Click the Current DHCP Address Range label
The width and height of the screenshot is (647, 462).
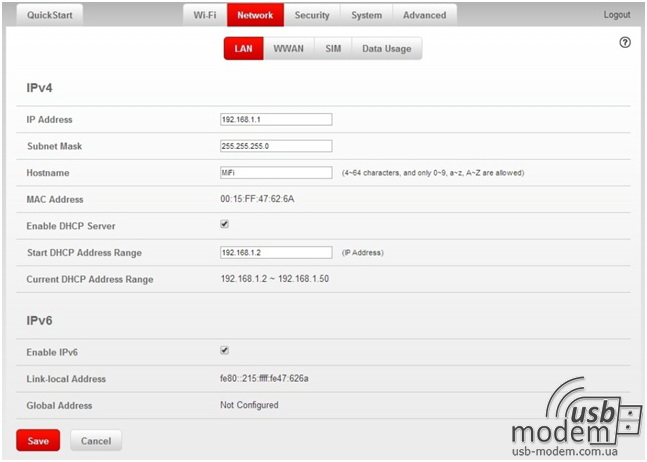[x=90, y=279]
